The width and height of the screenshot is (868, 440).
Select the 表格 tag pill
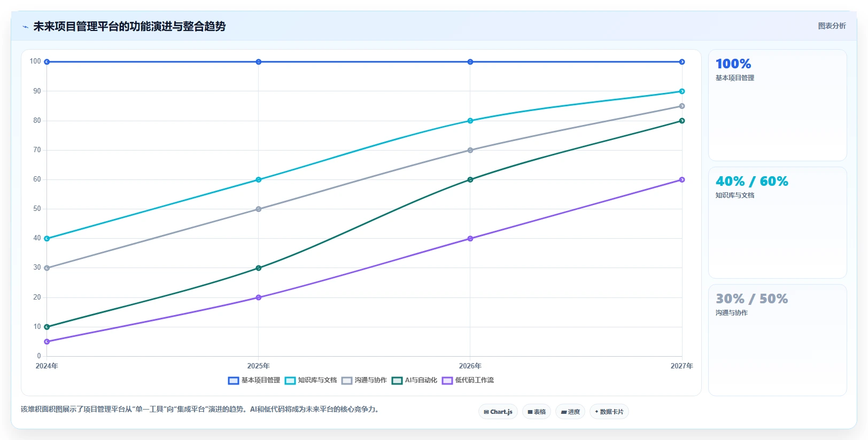tap(537, 412)
